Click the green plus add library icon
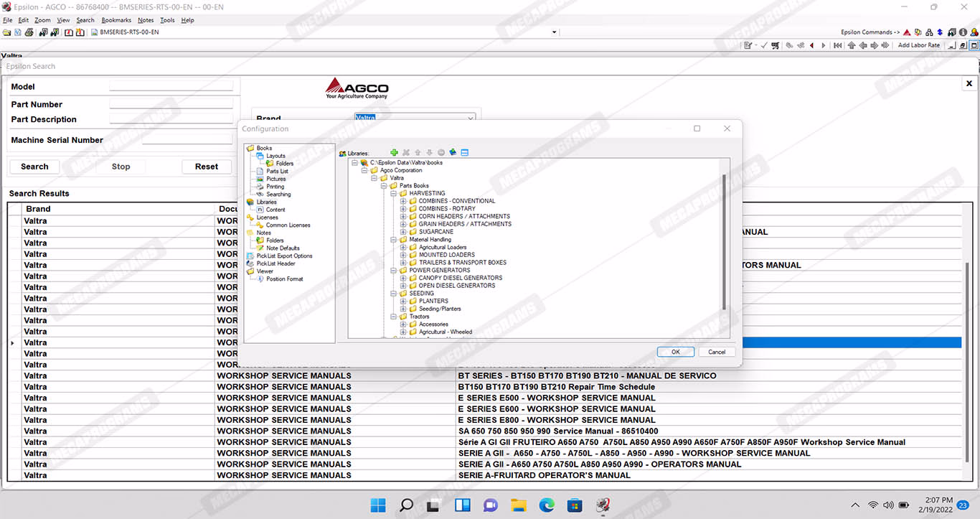Viewport: 980px width, 519px height. pos(394,152)
